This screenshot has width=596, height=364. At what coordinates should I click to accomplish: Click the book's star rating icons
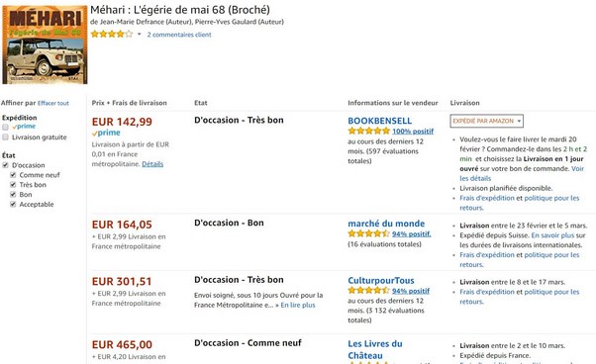pyautogui.click(x=112, y=35)
